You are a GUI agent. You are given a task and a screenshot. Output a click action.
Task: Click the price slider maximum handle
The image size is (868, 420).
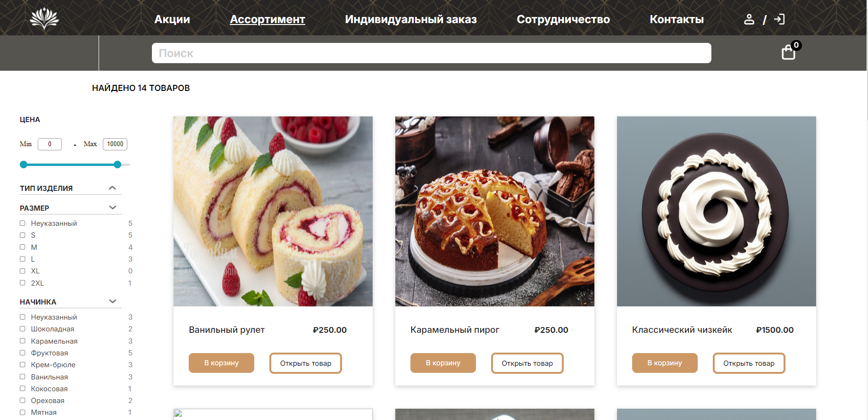(117, 165)
